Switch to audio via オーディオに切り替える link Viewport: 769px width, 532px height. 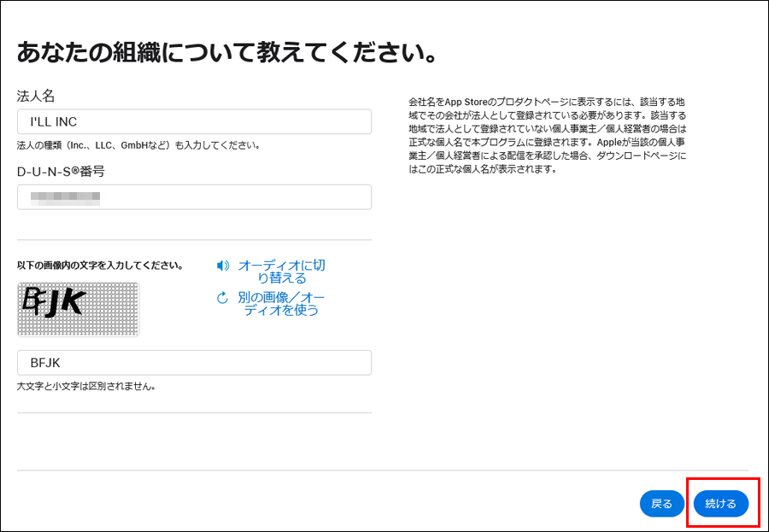pyautogui.click(x=281, y=272)
